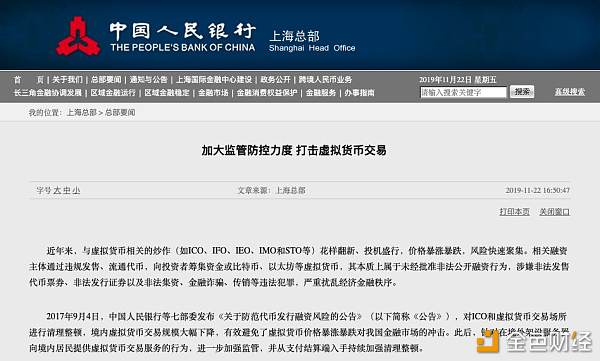Open the 金融服务 navigation item
This screenshot has width=600, height=361.
[x=321, y=93]
